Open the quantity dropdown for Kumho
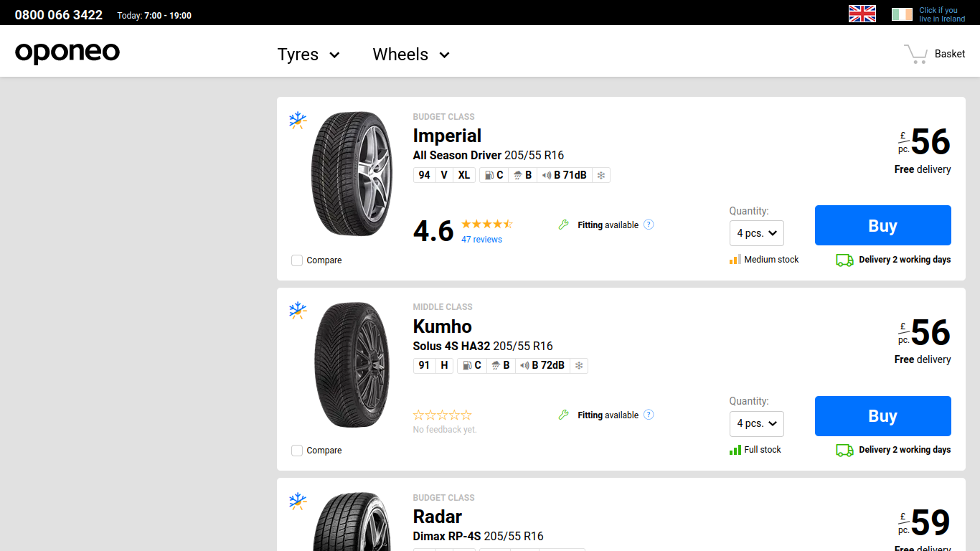980x551 pixels. 757,423
